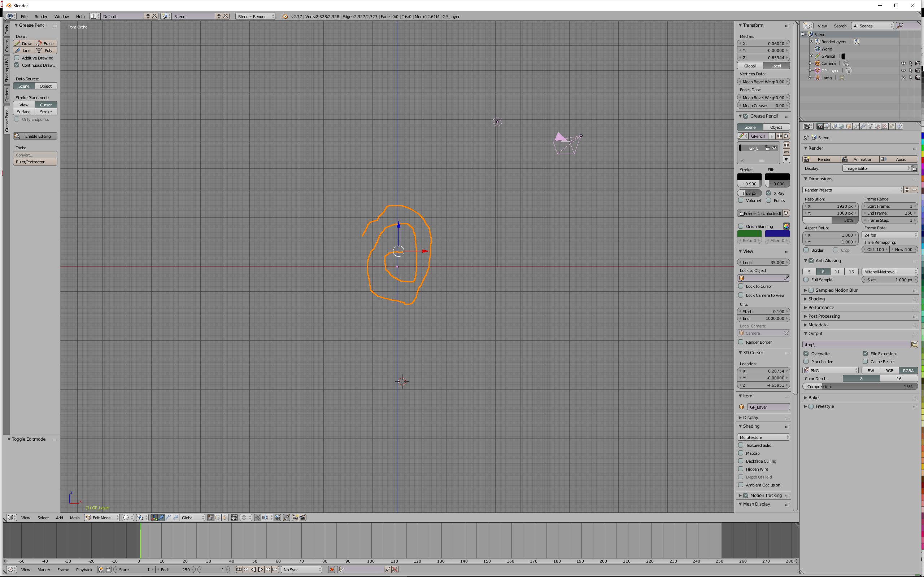
Task: Open the Edit Mode dropdown
Action: tap(101, 518)
